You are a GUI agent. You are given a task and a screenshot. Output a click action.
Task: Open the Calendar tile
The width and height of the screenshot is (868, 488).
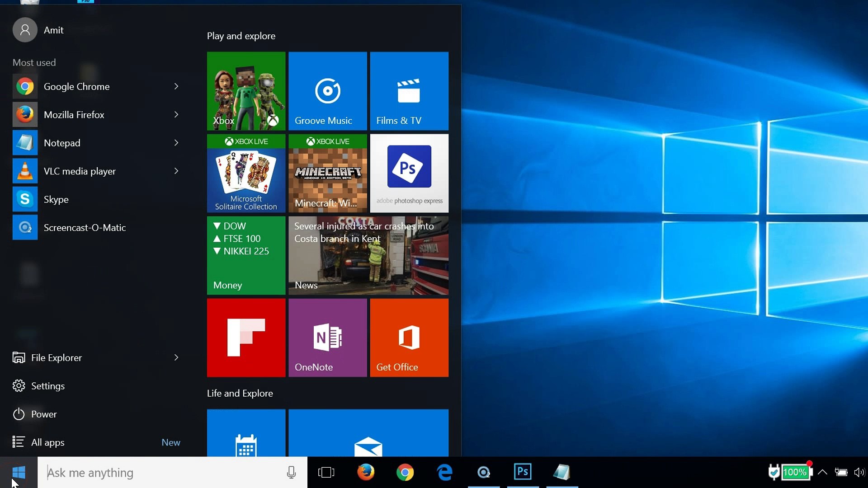coord(246,433)
